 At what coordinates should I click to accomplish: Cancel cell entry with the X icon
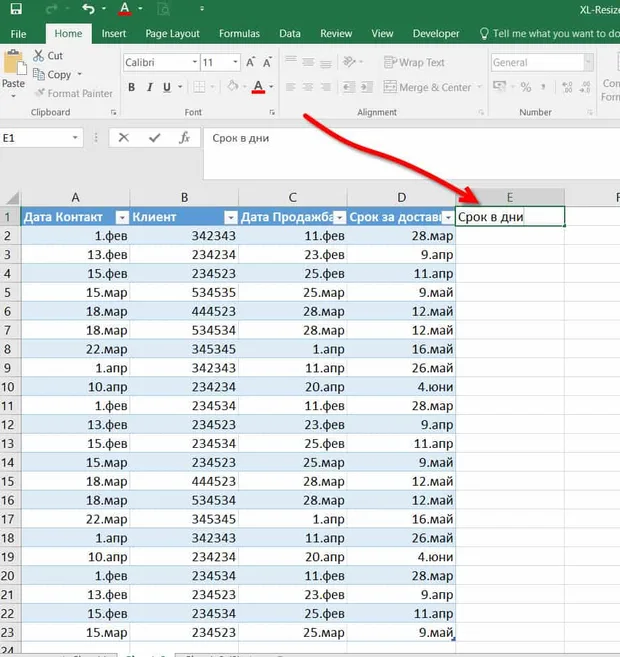(x=124, y=137)
